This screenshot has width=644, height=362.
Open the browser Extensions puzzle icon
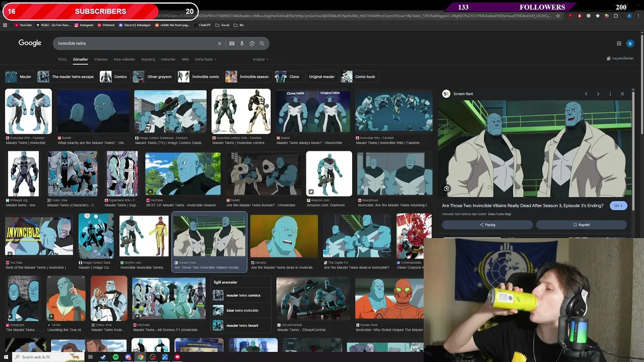click(x=616, y=16)
